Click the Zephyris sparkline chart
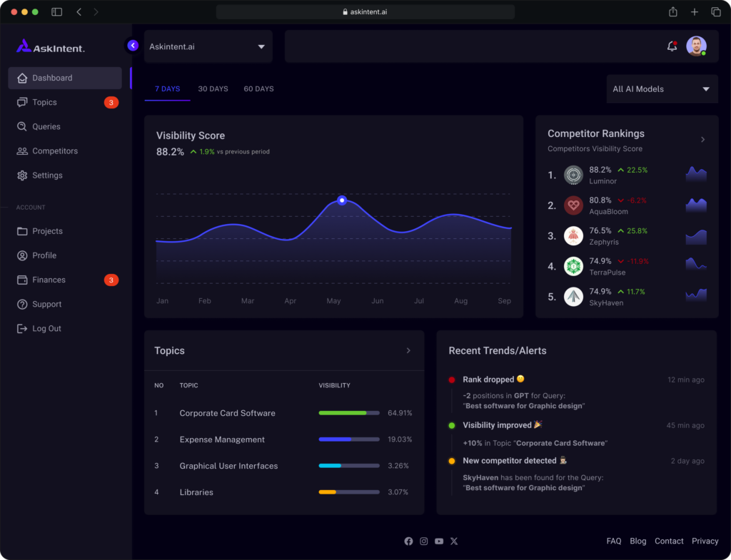The image size is (731, 560). tap(696, 236)
